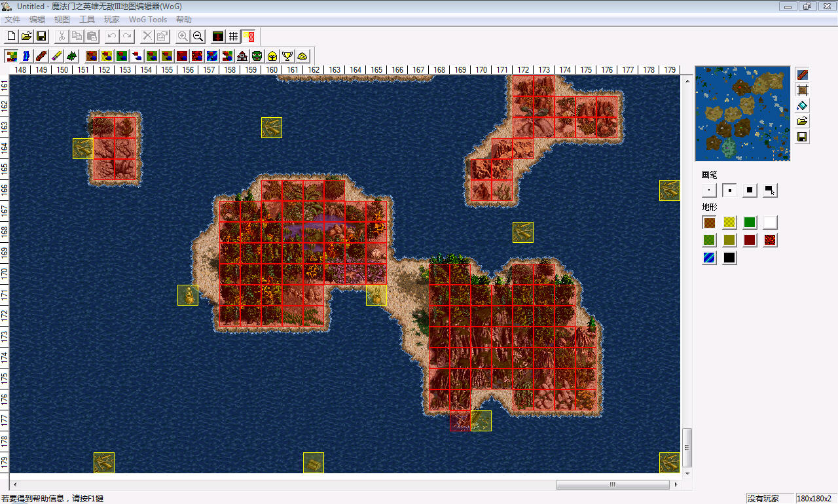
Task: Select the medium brush size
Action: click(729, 190)
